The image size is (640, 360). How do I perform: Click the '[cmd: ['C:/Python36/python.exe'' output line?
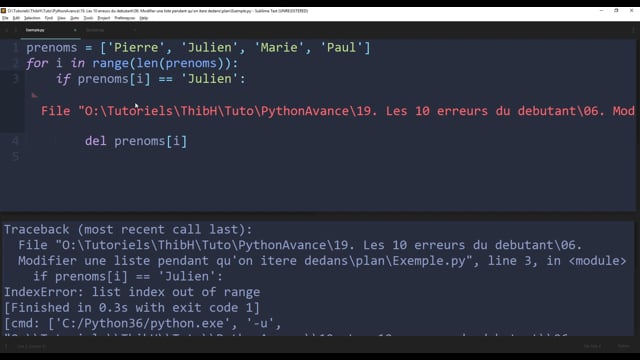(x=143, y=323)
